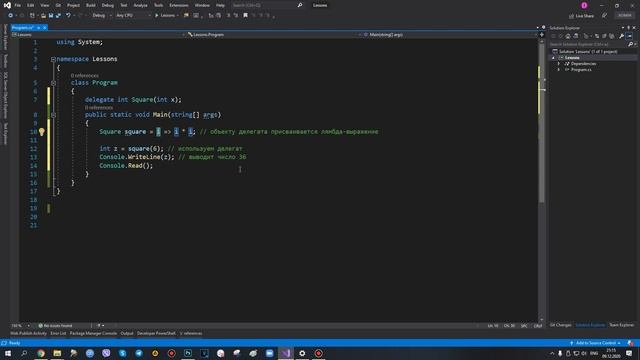Switch to the Team Explorer tab
This screenshot has width=640, height=360.
[x=622, y=325]
